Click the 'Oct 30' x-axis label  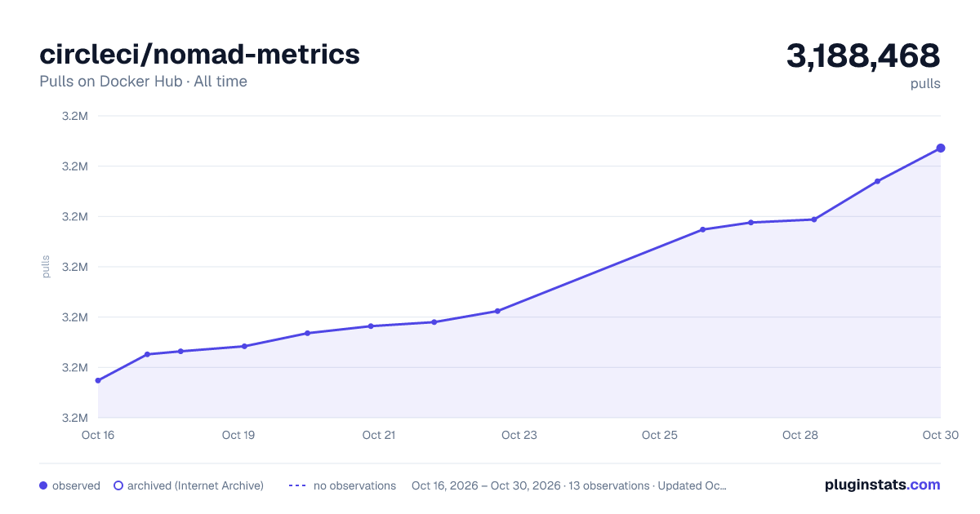pyautogui.click(x=939, y=435)
